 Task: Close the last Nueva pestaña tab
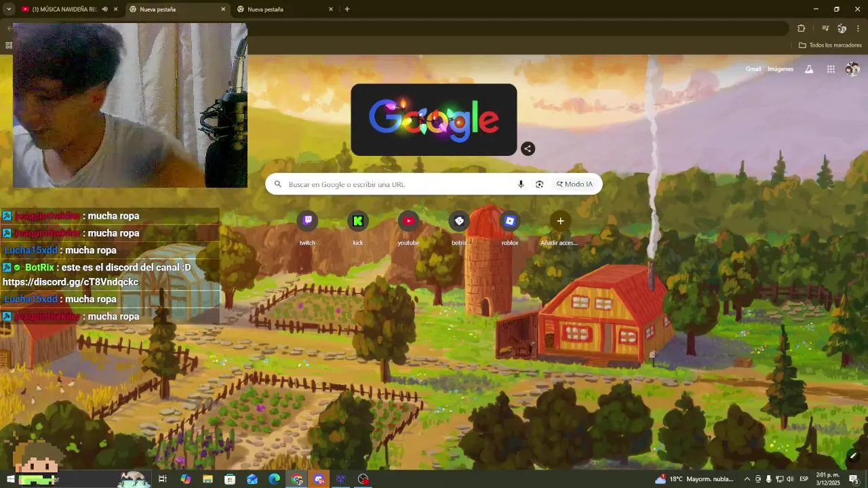click(331, 9)
